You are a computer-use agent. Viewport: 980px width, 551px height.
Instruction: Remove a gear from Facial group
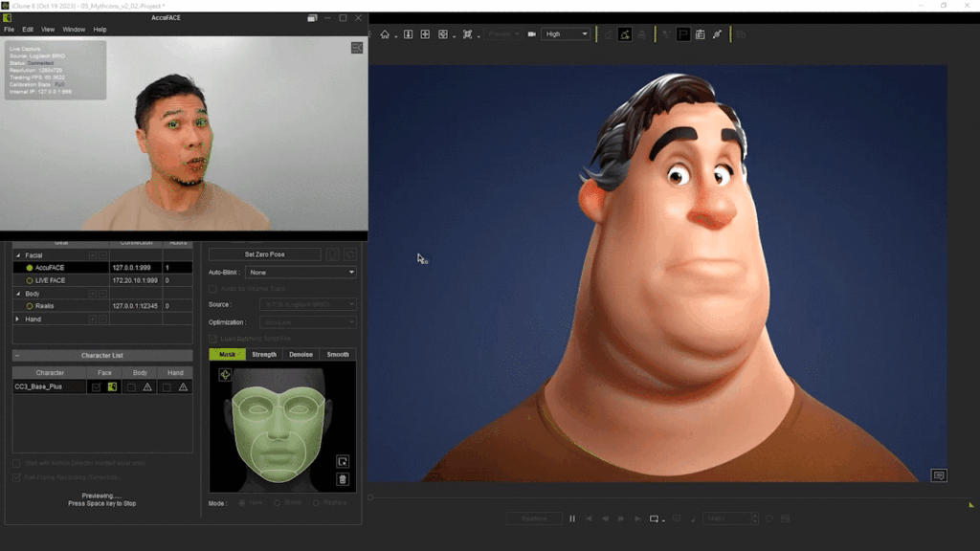click(103, 255)
